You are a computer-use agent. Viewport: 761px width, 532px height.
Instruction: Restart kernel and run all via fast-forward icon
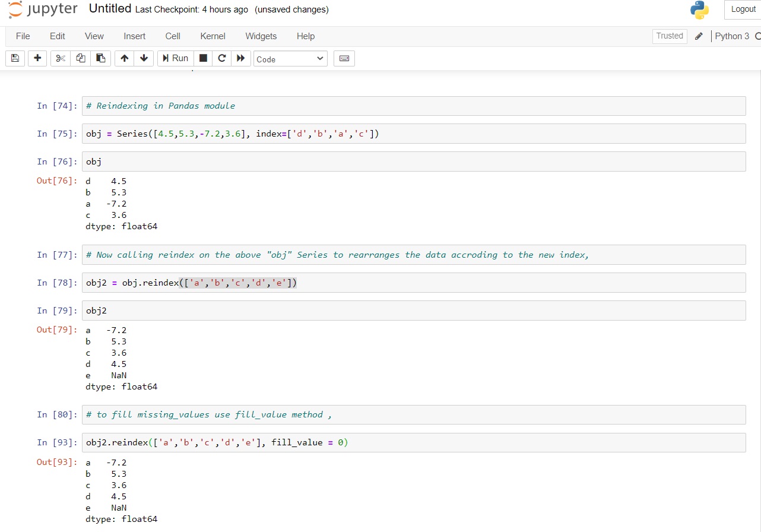pos(241,58)
